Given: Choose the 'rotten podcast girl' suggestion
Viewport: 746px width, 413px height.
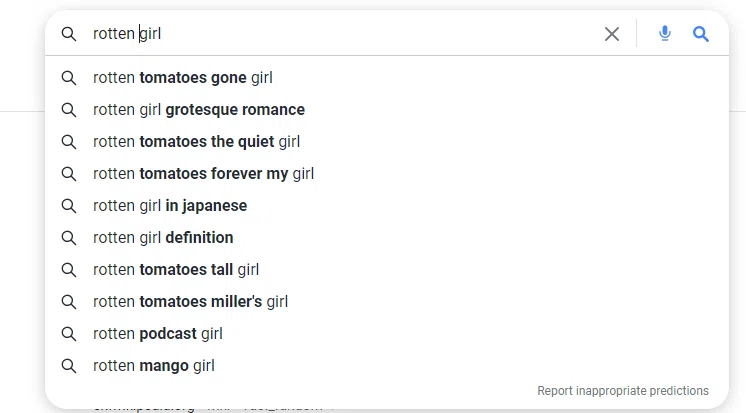Looking at the screenshot, I should tap(387, 334).
